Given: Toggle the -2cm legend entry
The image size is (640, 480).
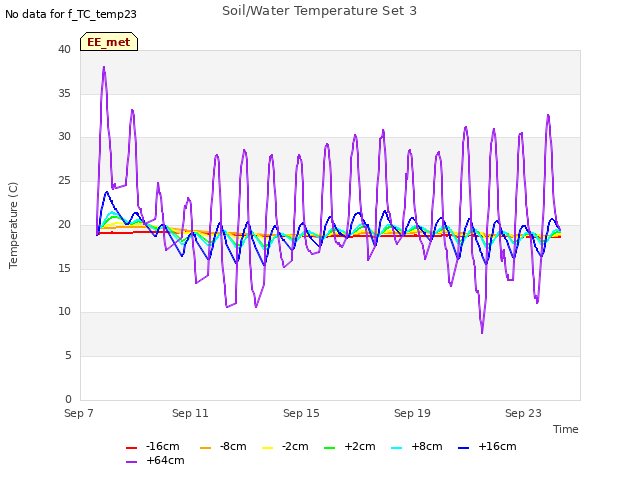Looking at the screenshot, I should pyautogui.click(x=285, y=447).
